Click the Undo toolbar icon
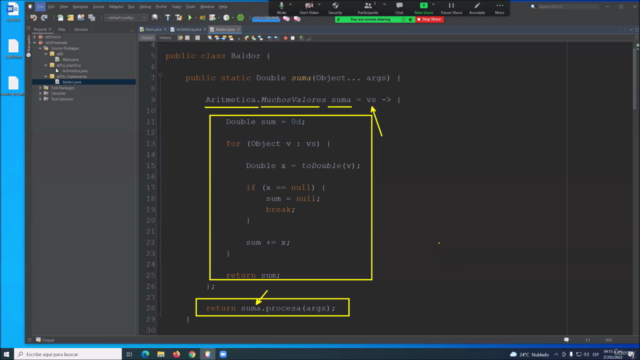Screen dimensions: 640x360 pos(33,18)
